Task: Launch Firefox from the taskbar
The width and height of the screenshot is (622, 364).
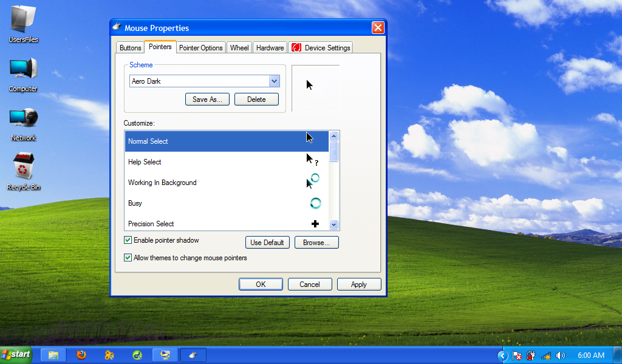Action: 81,354
